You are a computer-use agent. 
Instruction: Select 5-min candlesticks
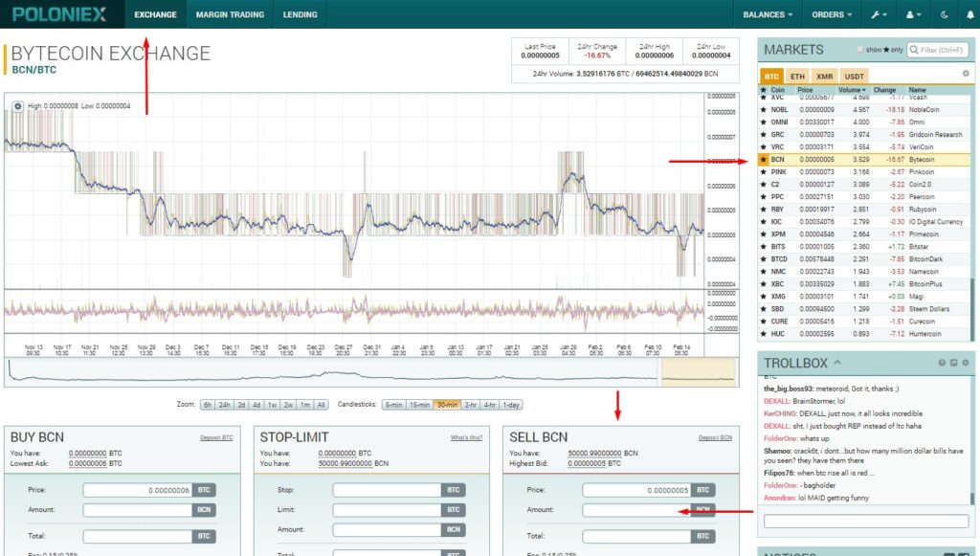tap(393, 405)
